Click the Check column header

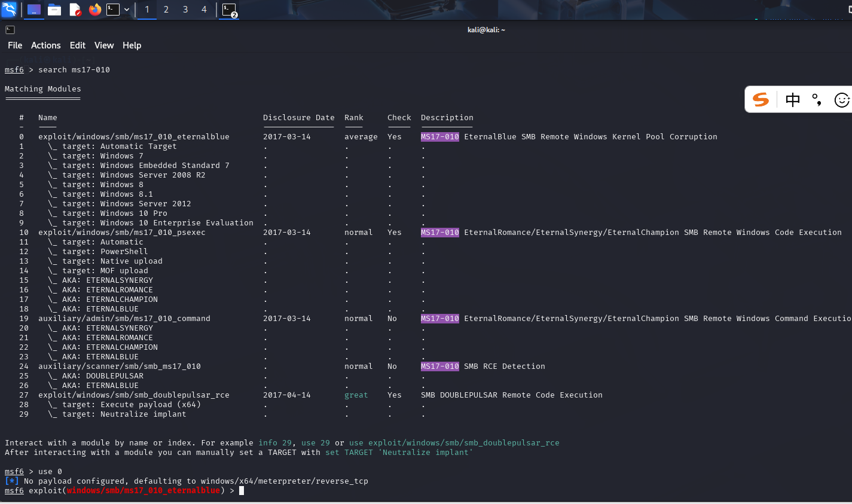(x=399, y=118)
